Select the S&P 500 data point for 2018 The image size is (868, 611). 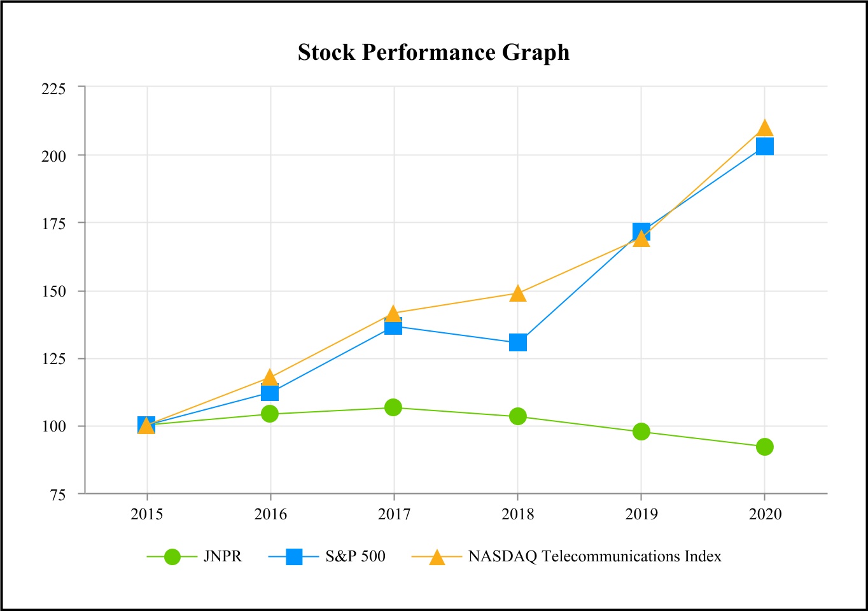tap(518, 343)
